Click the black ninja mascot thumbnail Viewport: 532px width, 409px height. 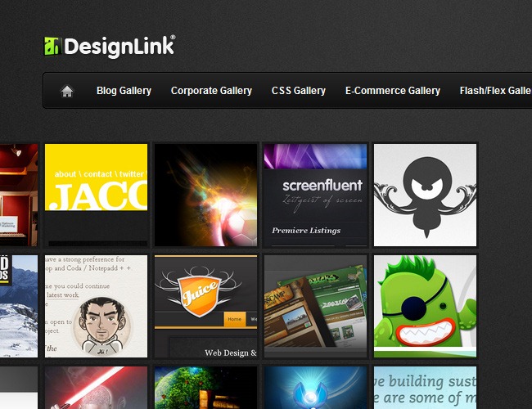(425, 195)
